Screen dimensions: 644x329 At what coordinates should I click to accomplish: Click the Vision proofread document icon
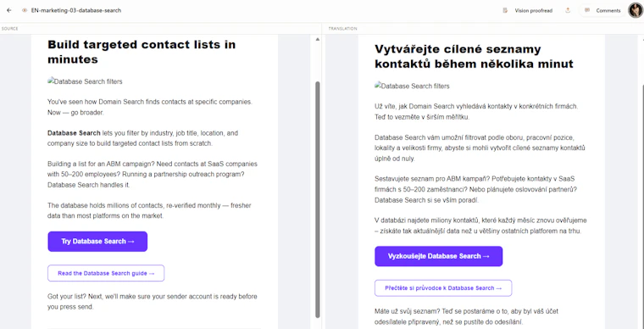pos(505,11)
